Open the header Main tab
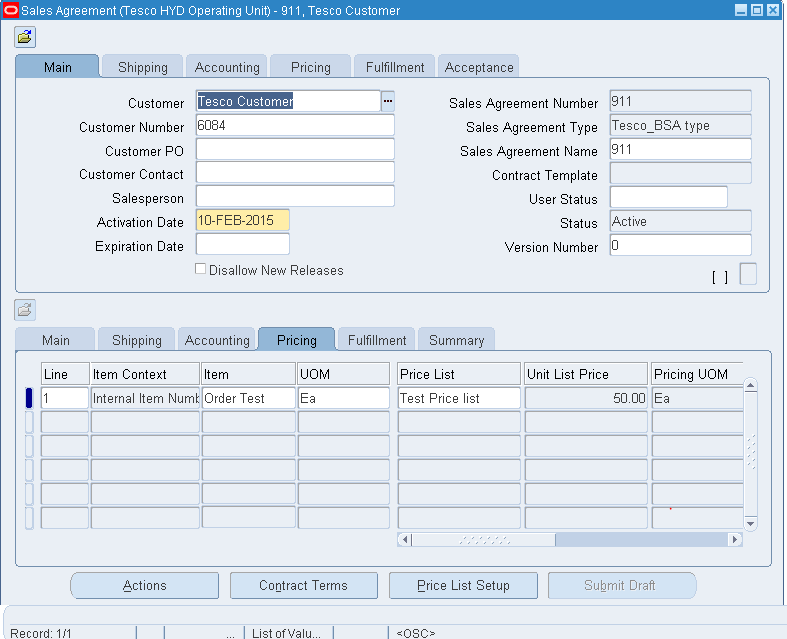787x639 pixels. coord(57,67)
